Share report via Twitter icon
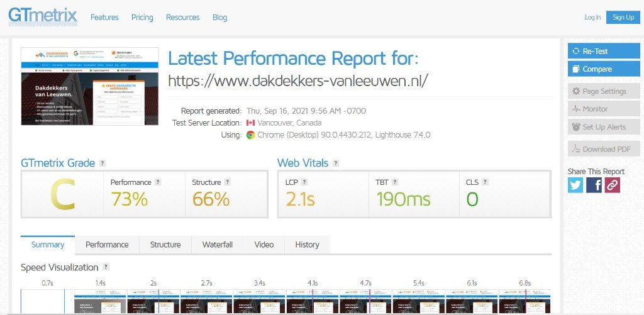 coord(575,185)
